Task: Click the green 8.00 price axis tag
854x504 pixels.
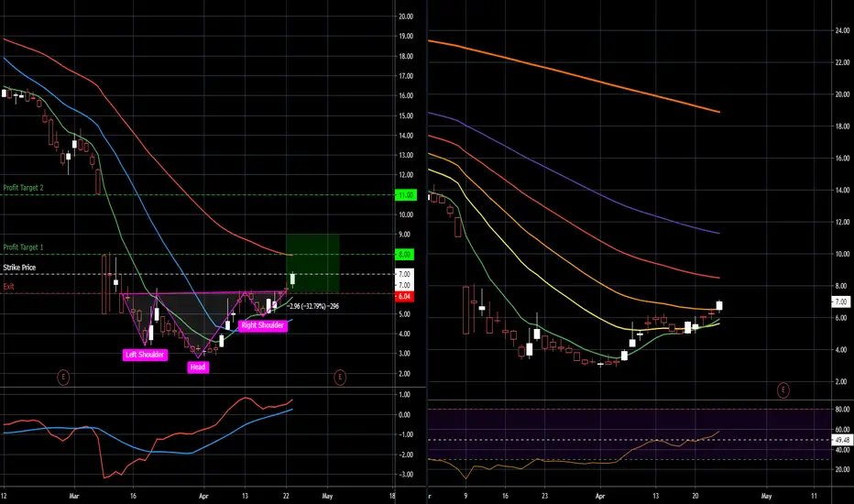Action: (404, 255)
